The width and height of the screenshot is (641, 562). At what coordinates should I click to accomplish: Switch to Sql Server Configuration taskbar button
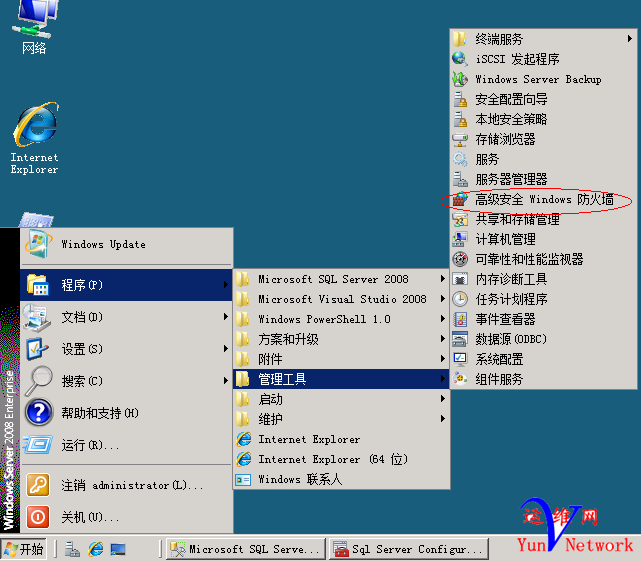pos(409,549)
